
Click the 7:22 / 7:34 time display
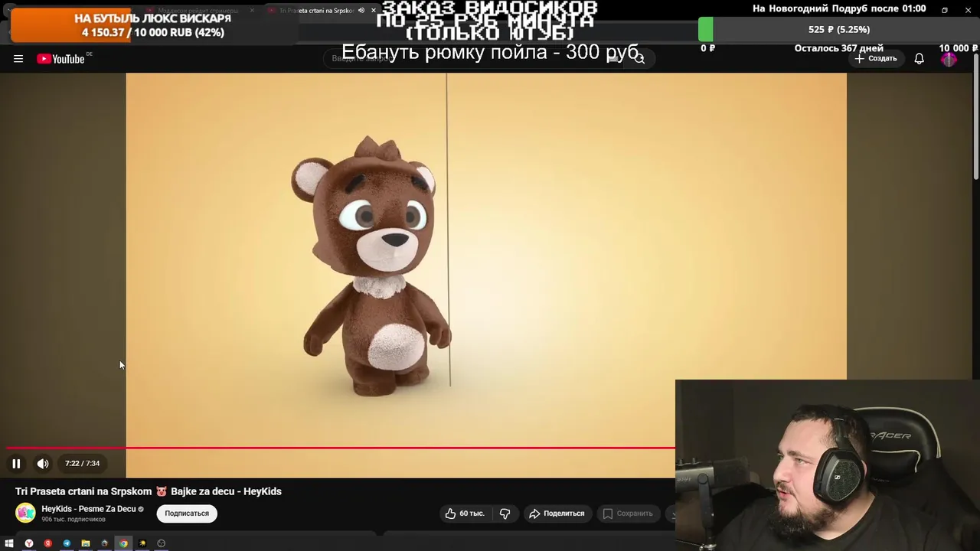pyautogui.click(x=83, y=464)
